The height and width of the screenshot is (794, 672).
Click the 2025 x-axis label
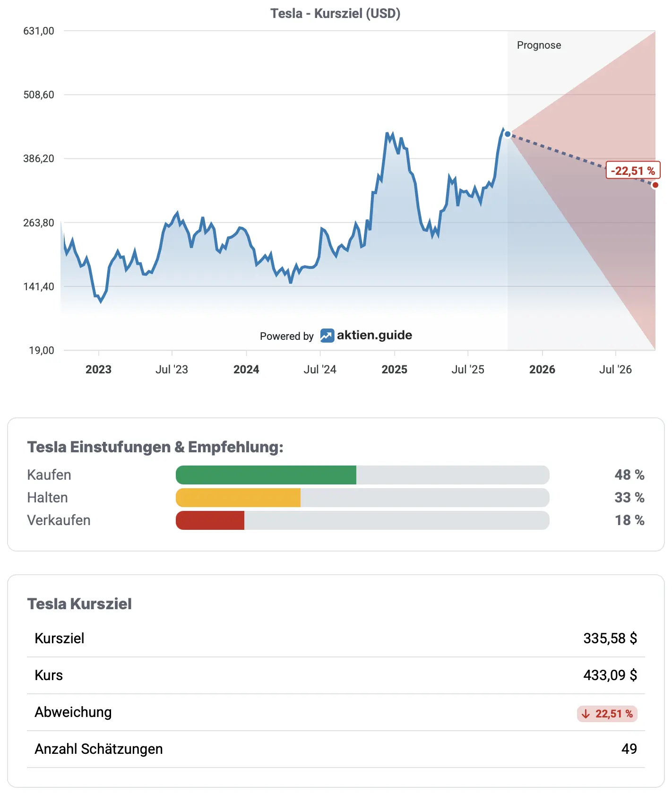tap(394, 370)
